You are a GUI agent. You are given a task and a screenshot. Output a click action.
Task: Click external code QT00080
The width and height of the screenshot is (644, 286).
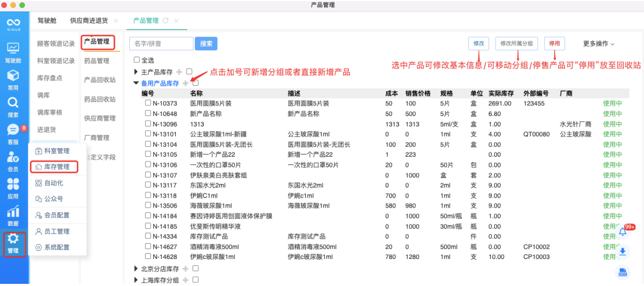(536, 134)
